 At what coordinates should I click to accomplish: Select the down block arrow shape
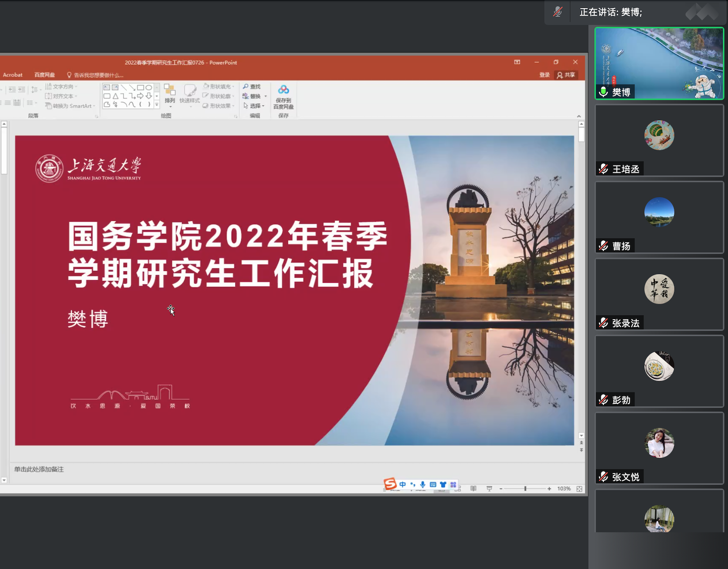(149, 96)
